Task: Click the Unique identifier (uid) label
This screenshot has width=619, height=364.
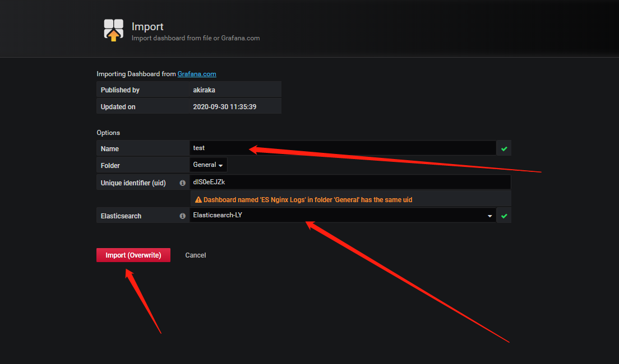Action: (133, 183)
